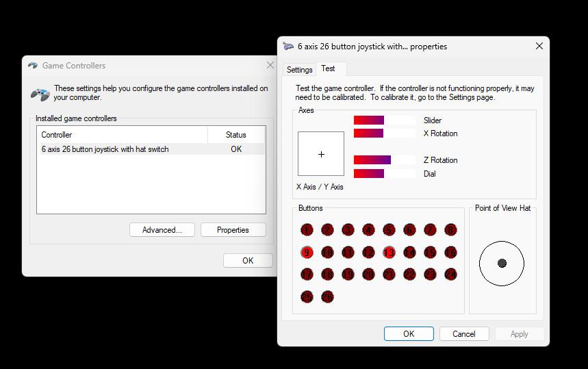Click the Slider axis bar
This screenshot has width=588, height=369.
tap(385, 120)
